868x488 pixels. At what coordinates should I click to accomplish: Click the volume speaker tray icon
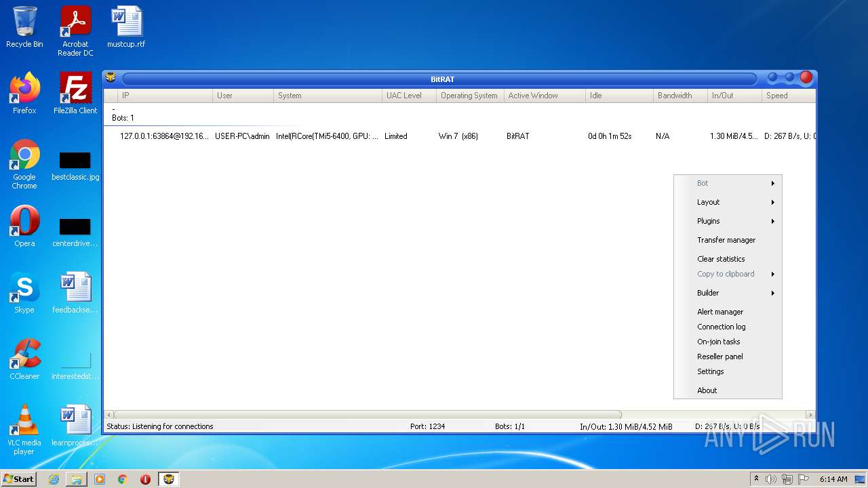(x=770, y=479)
